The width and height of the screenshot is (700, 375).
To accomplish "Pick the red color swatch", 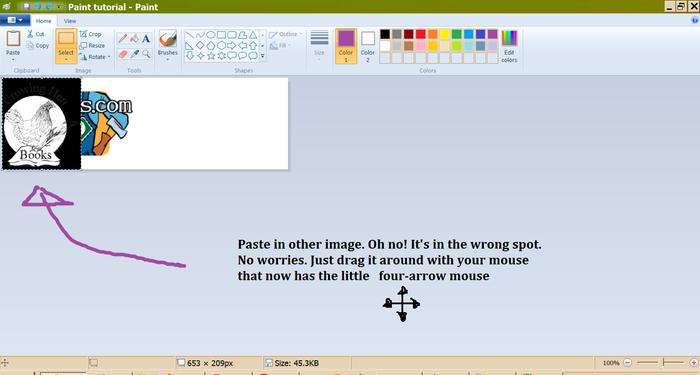I will pos(421,34).
